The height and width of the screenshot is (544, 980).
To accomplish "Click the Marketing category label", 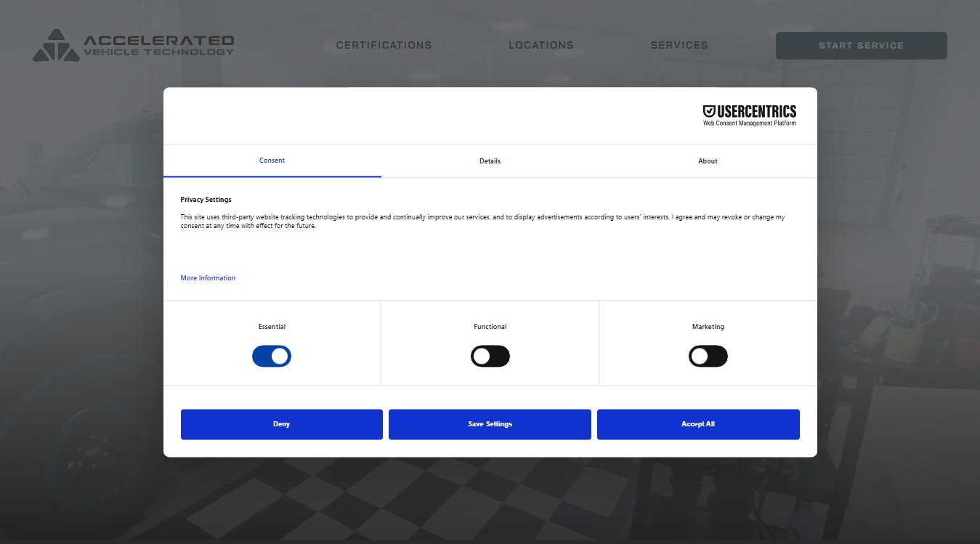I will click(708, 327).
